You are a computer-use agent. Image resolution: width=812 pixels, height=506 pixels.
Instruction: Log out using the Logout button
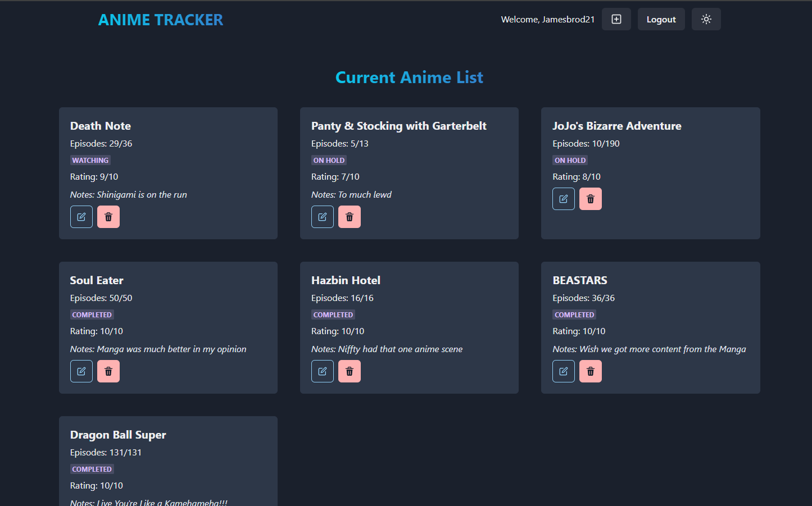click(x=661, y=19)
